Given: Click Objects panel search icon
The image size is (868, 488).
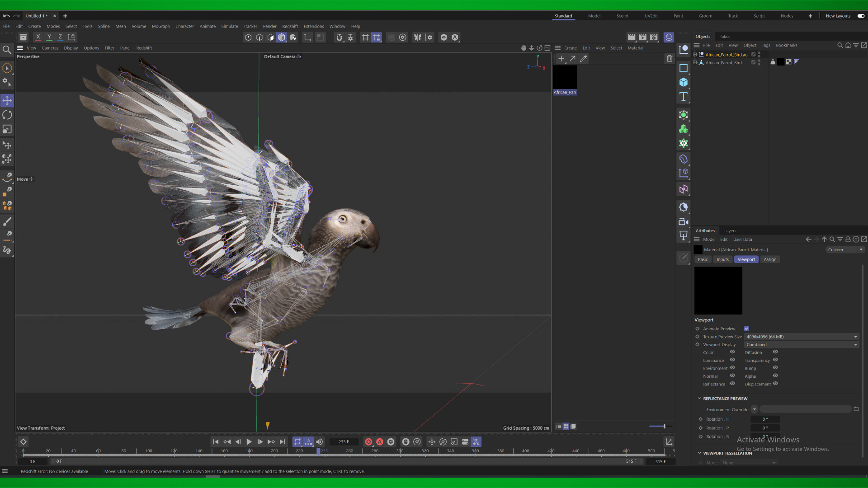Looking at the screenshot, I should 840,45.
